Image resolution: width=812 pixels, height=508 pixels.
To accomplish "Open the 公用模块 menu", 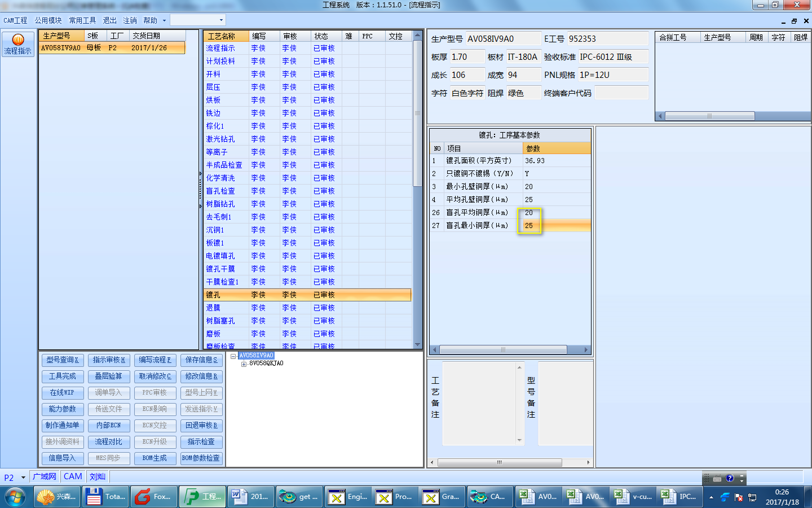I will [48, 20].
